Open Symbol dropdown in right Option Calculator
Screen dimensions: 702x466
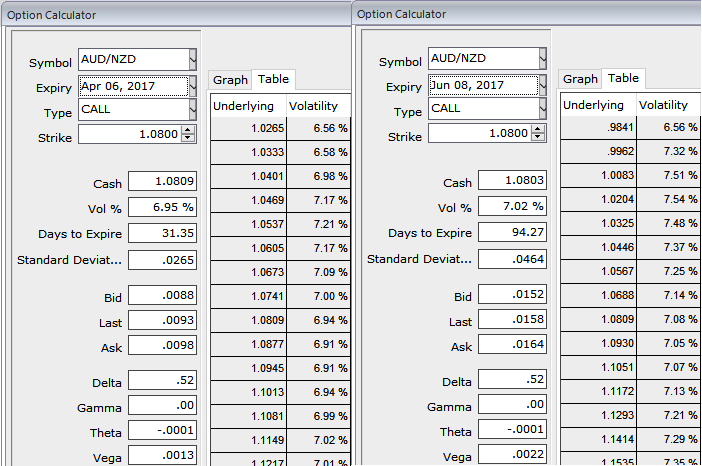click(x=543, y=59)
